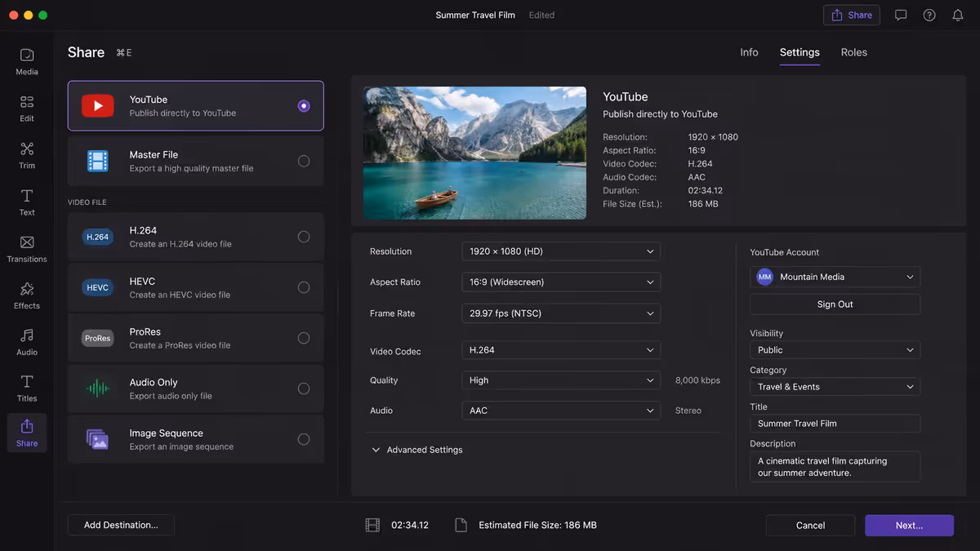Click the filmstrip duration icon at bottom

click(372, 525)
